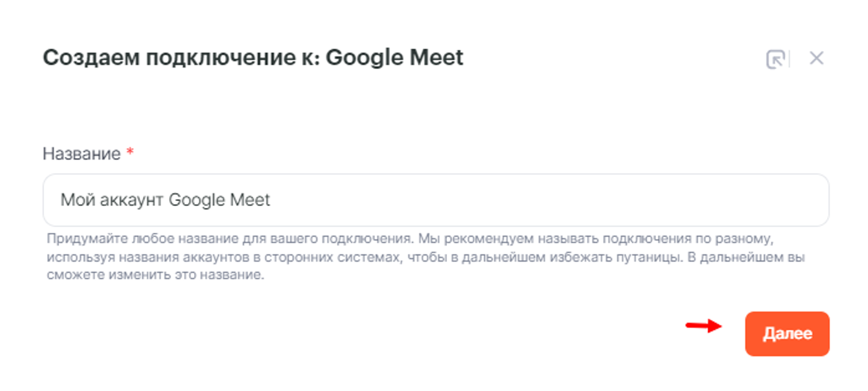The width and height of the screenshot is (868, 391).
Task: Focus the Название input field
Action: [435, 200]
